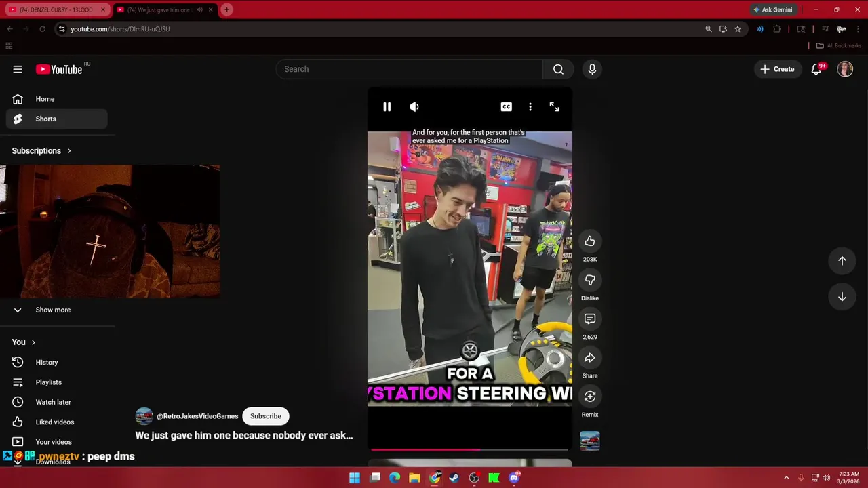Focus the YouTube Search field
This screenshot has width=868, height=488.
pyautogui.click(x=410, y=69)
